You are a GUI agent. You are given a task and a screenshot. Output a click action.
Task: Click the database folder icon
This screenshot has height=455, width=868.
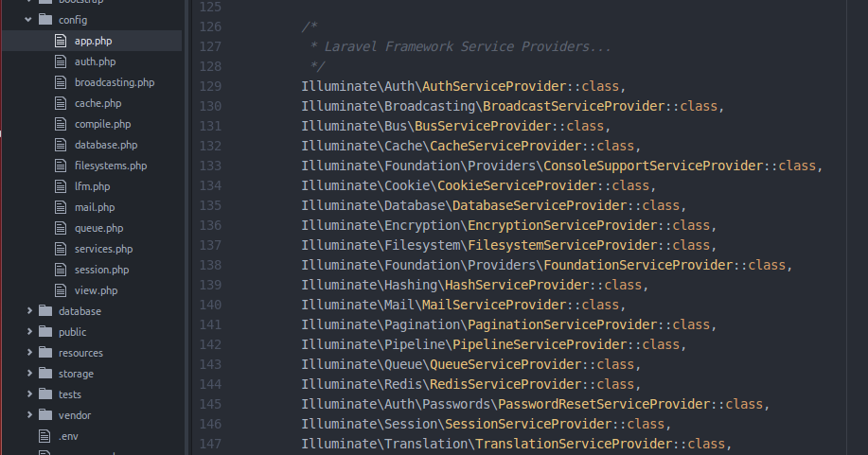pyautogui.click(x=45, y=310)
